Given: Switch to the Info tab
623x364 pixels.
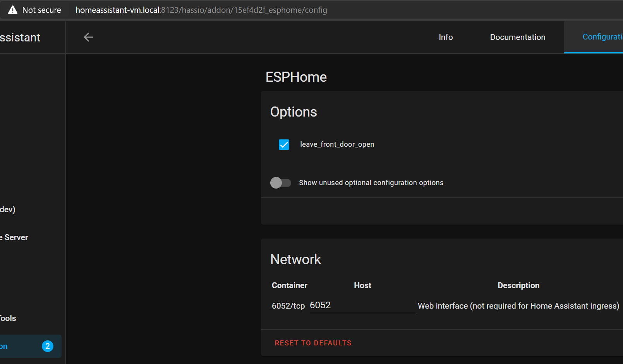Looking at the screenshot, I should [446, 37].
